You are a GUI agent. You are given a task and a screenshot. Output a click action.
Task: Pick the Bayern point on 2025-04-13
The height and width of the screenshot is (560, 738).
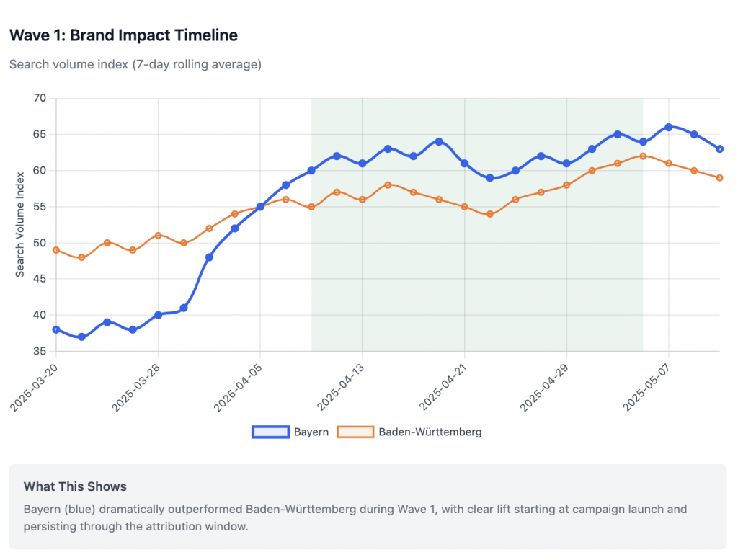363,164
